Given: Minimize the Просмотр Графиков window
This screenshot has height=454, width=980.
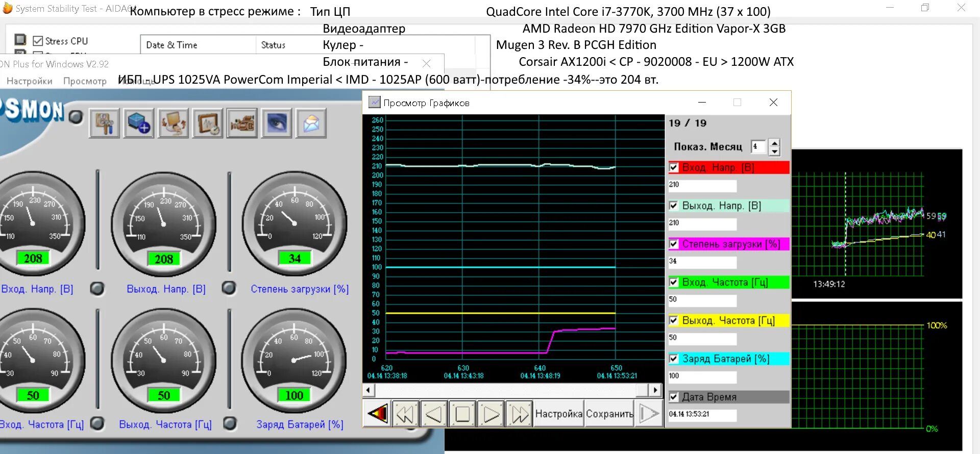Looking at the screenshot, I should [x=702, y=103].
